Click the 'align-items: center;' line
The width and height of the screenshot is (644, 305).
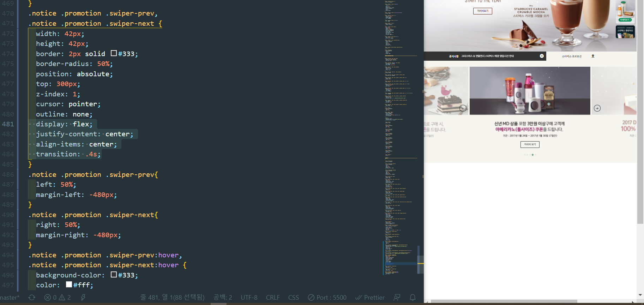coord(76,144)
